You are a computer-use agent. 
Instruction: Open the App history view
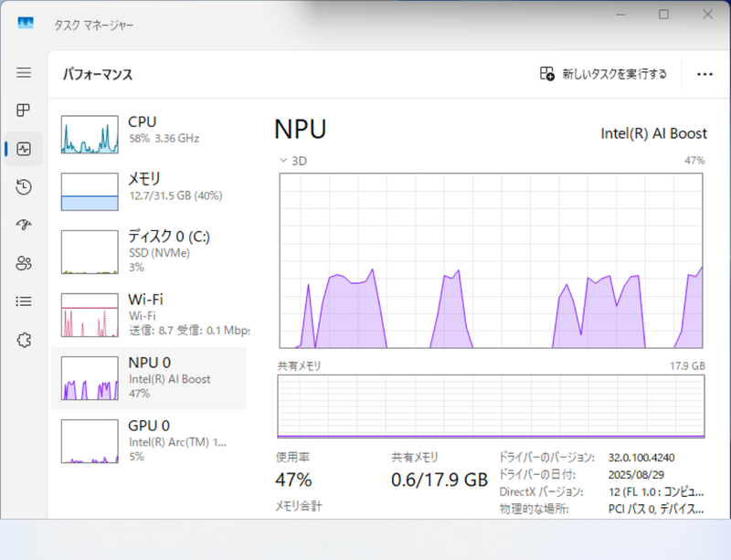pyautogui.click(x=24, y=186)
